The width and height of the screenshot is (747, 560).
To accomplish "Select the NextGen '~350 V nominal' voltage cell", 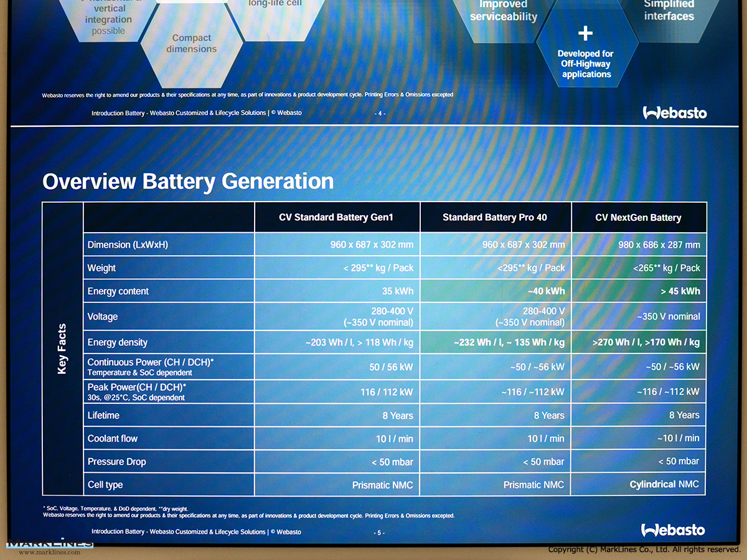I will (669, 317).
